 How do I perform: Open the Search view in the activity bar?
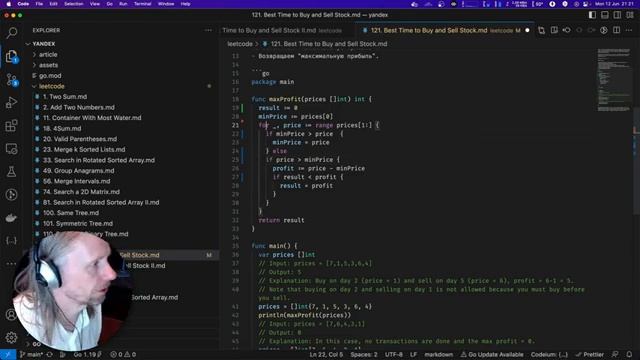click(11, 33)
